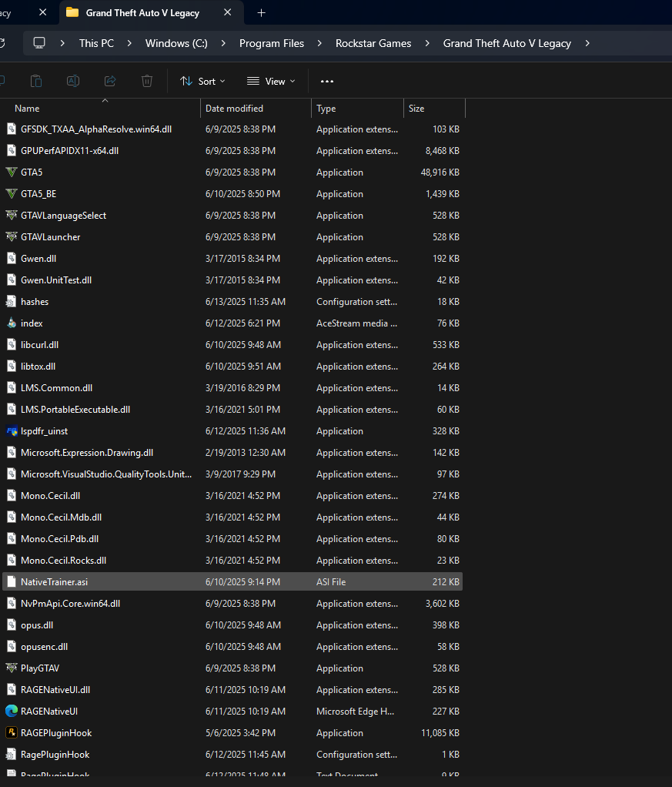Image resolution: width=672 pixels, height=787 pixels.
Task: Open the View dropdown menu
Action: pos(271,81)
